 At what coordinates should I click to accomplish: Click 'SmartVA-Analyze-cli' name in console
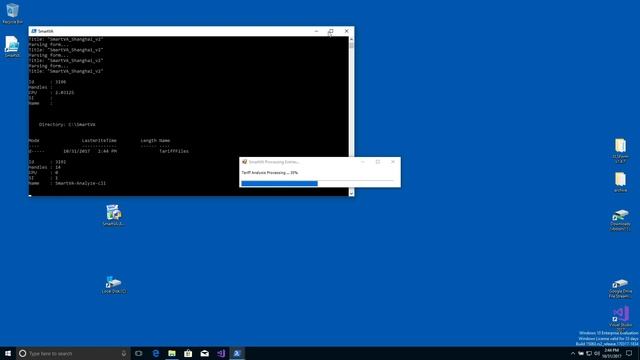(x=80, y=183)
